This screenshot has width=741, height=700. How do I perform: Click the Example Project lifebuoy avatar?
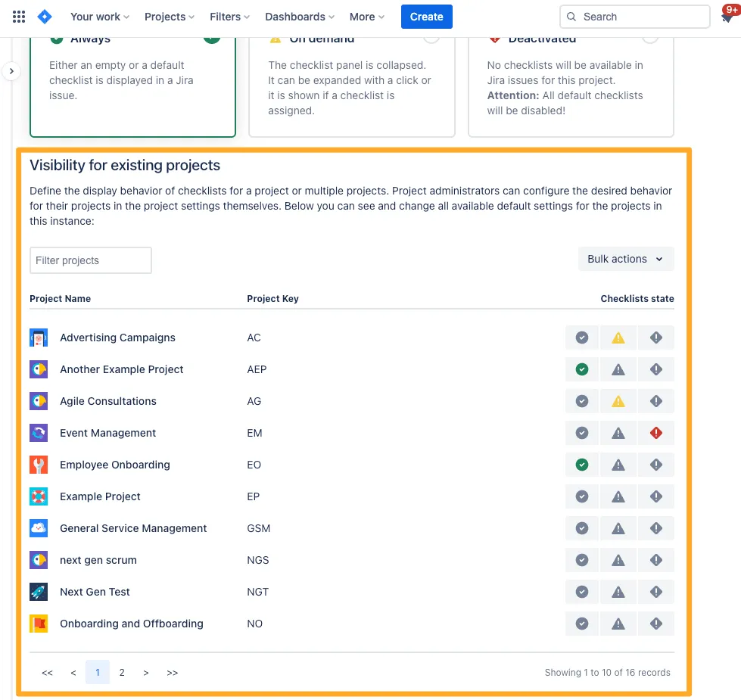coord(39,496)
